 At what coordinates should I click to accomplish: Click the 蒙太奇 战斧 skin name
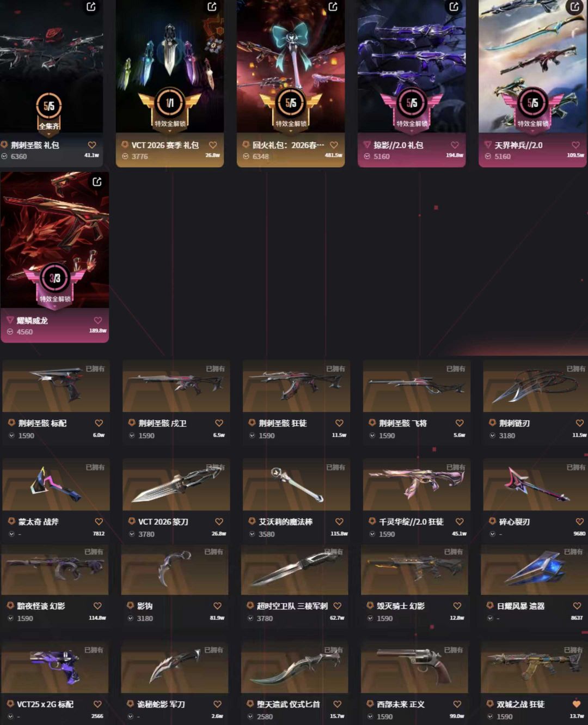[39, 522]
